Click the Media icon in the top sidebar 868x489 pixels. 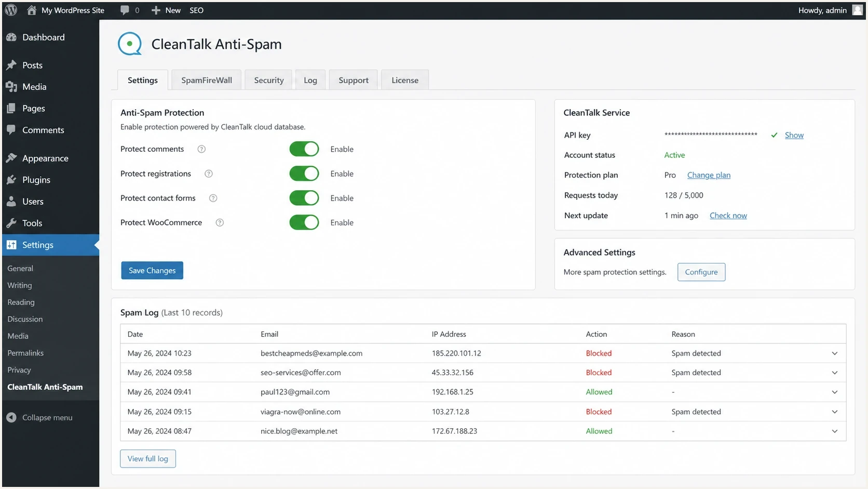pos(11,87)
